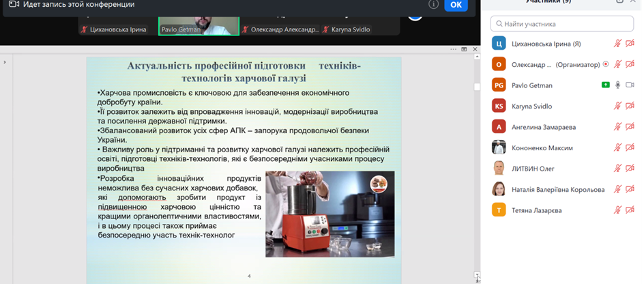Open ЛИТВИН Олег's profile photo
This screenshot has width=644, height=284.
pyautogui.click(x=499, y=169)
